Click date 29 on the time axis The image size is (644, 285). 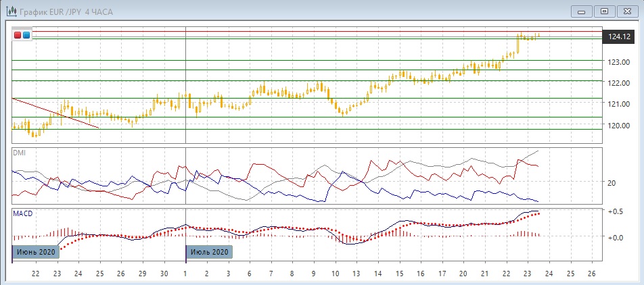[142, 273]
